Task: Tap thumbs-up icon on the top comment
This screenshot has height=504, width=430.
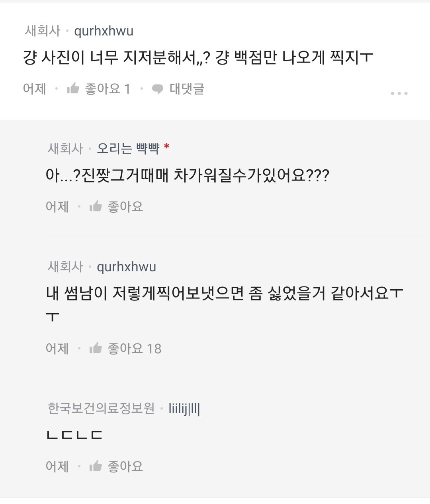Action: (x=73, y=88)
